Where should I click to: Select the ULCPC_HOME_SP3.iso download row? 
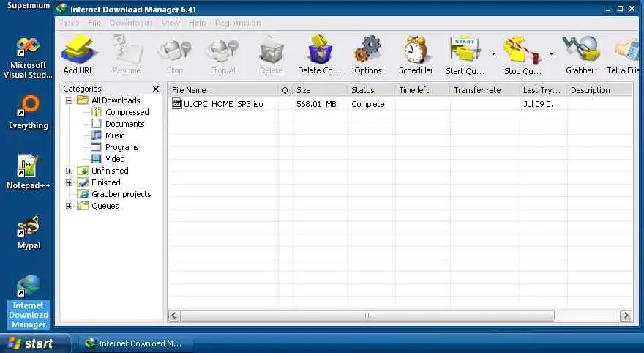click(x=400, y=104)
